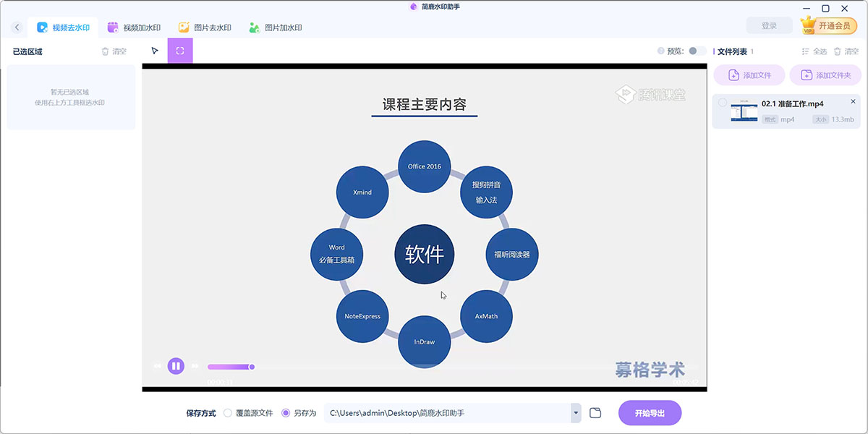Image resolution: width=868 pixels, height=434 pixels.
Task: Open the 图片加水印 tab
Action: (x=276, y=27)
